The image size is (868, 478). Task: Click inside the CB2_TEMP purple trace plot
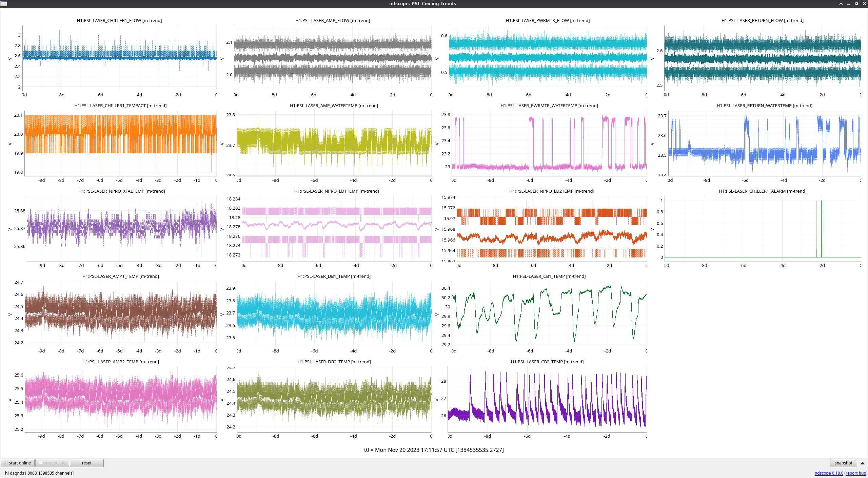point(547,400)
